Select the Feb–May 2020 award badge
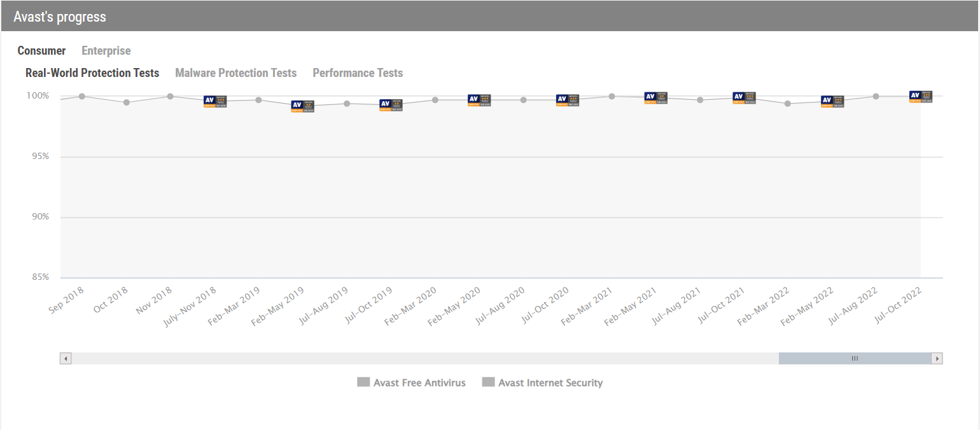The width and height of the screenshot is (980, 430). pyautogui.click(x=479, y=100)
